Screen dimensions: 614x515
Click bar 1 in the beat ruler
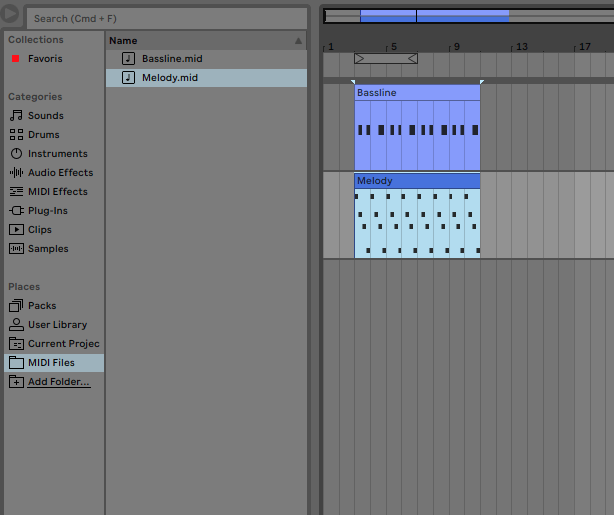[x=331, y=47]
